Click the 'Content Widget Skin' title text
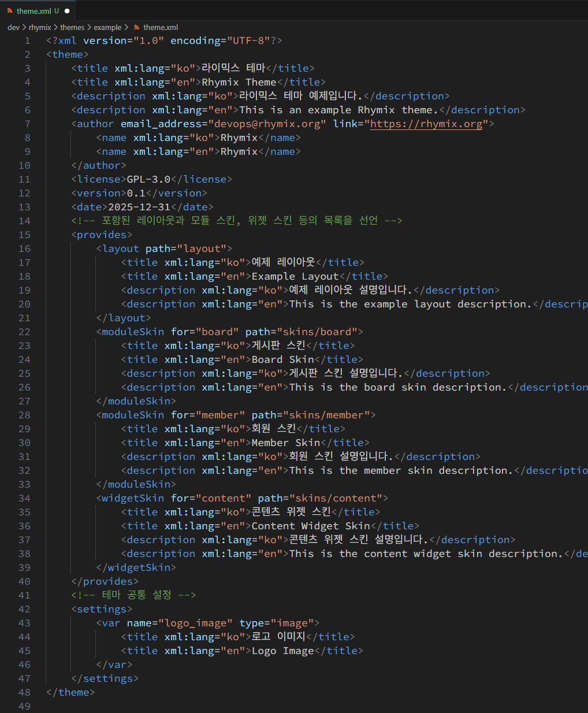The height and width of the screenshot is (713, 588). tap(311, 526)
